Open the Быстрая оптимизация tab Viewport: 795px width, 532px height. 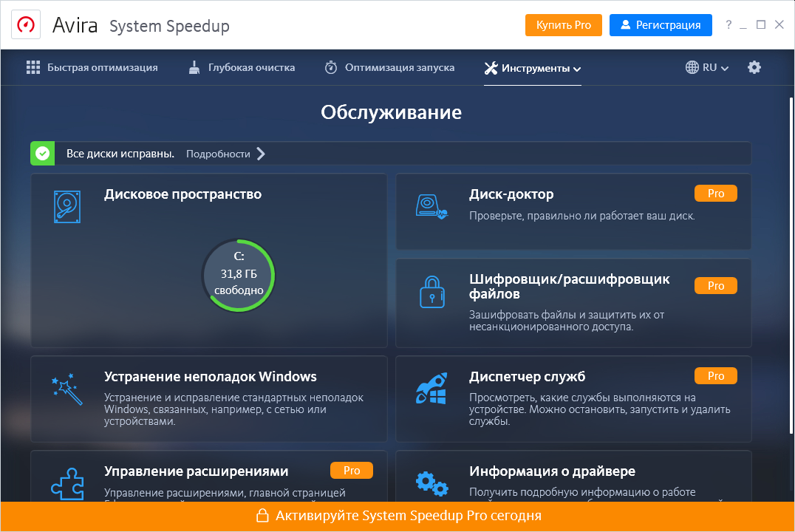coord(92,67)
